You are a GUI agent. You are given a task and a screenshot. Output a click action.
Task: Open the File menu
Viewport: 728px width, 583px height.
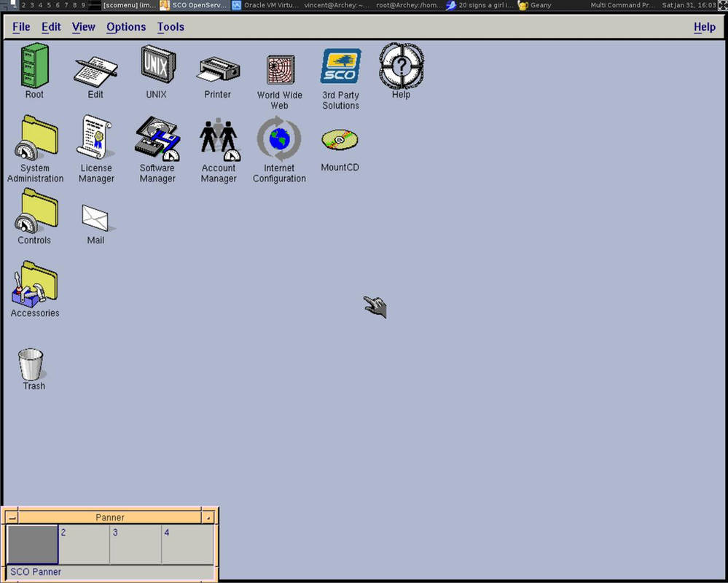point(21,27)
